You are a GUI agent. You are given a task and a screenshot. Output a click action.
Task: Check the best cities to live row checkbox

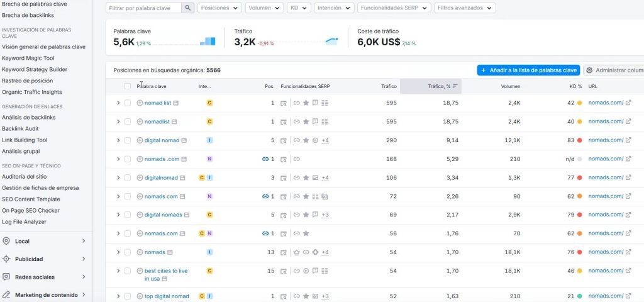coord(127,271)
